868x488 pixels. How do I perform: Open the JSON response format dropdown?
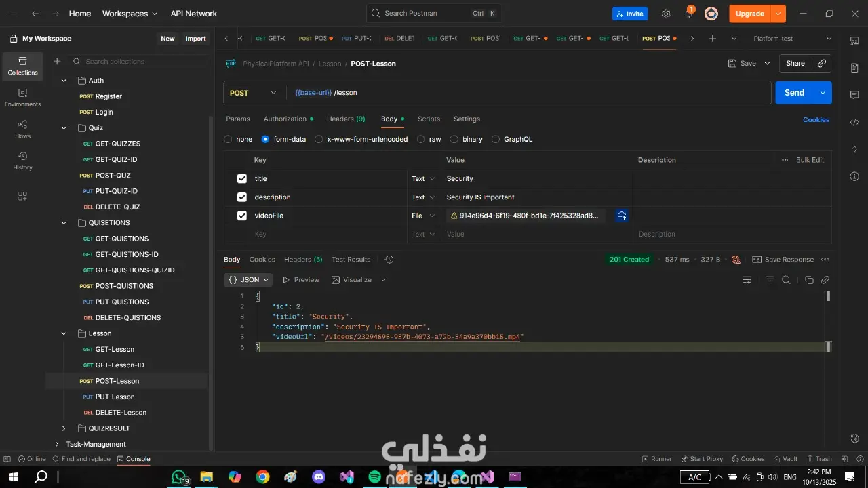(x=248, y=280)
